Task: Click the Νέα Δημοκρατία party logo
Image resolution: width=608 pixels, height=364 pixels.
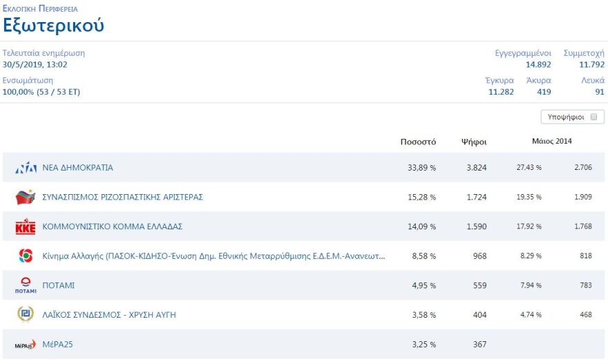Action: (26, 168)
